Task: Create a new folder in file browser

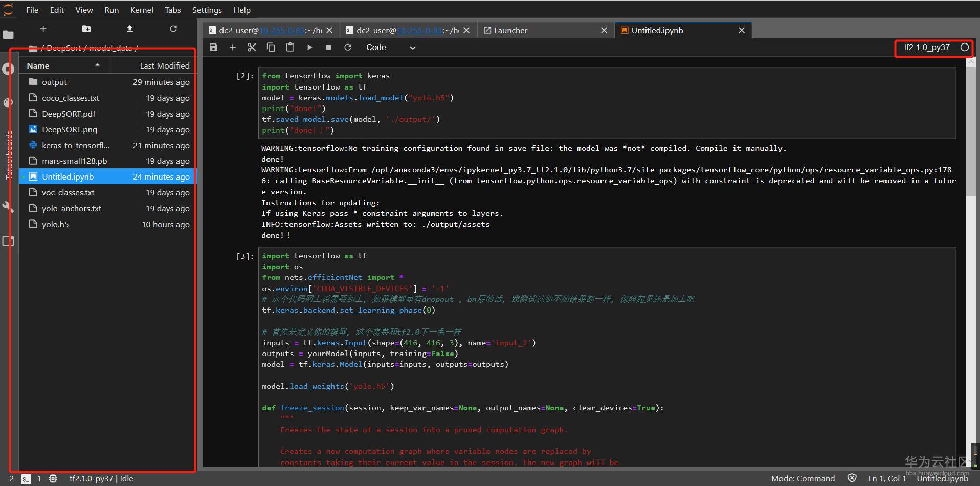Action: (x=86, y=29)
